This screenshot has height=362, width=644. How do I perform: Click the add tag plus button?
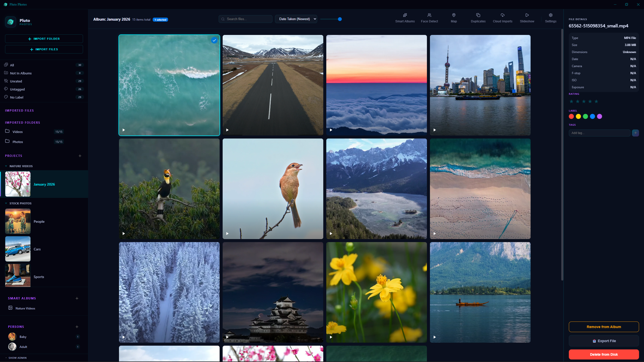point(635,133)
